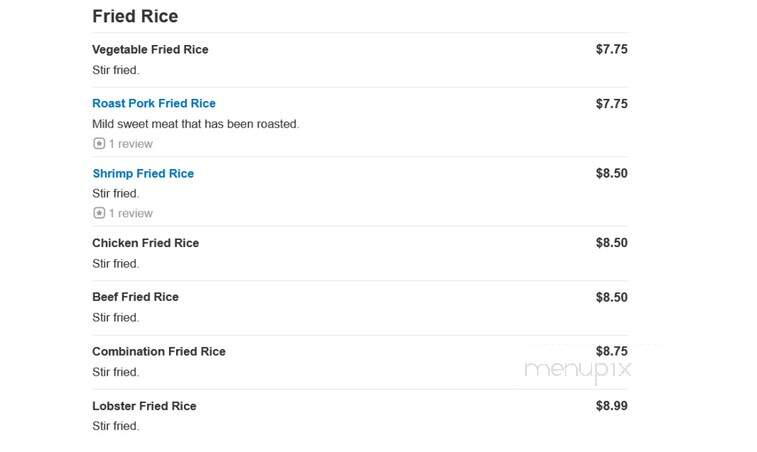This screenshot has width=757, height=452.
Task: Click the menupix watermark logo
Action: (577, 371)
